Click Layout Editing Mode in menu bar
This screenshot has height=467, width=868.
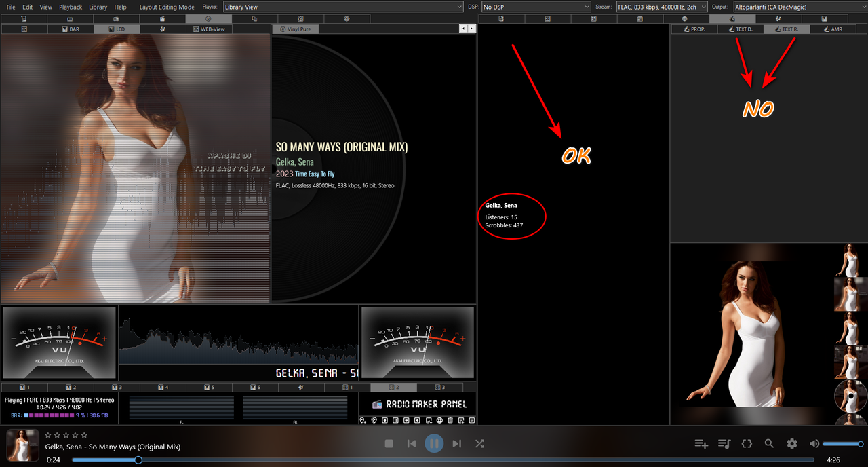click(167, 7)
